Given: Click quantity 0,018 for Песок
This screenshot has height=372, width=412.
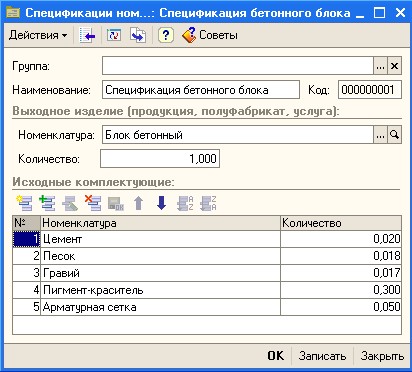Looking at the screenshot, I should pyautogui.click(x=341, y=256).
